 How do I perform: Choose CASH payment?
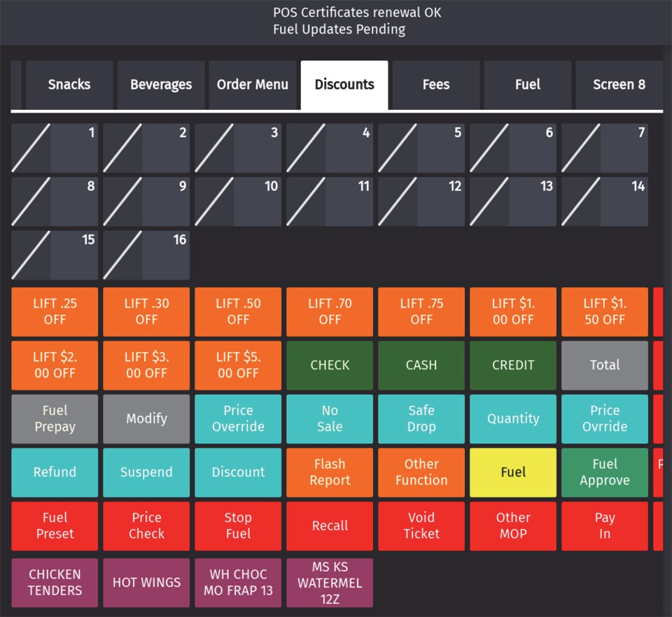(x=421, y=365)
